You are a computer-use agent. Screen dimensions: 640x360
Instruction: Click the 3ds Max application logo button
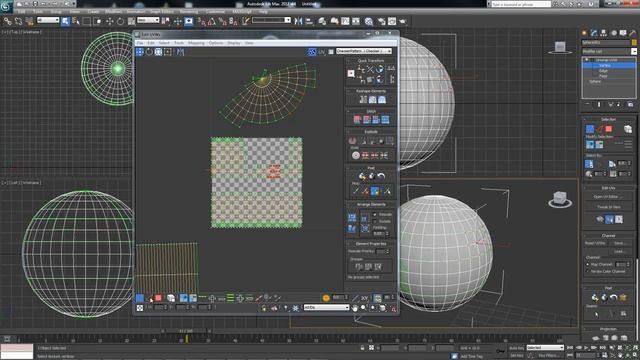click(x=6, y=6)
